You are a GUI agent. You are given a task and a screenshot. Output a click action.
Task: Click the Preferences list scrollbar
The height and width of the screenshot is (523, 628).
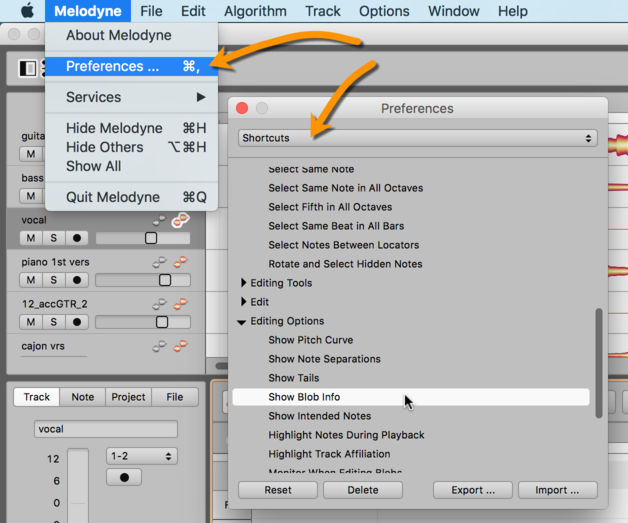[599, 363]
